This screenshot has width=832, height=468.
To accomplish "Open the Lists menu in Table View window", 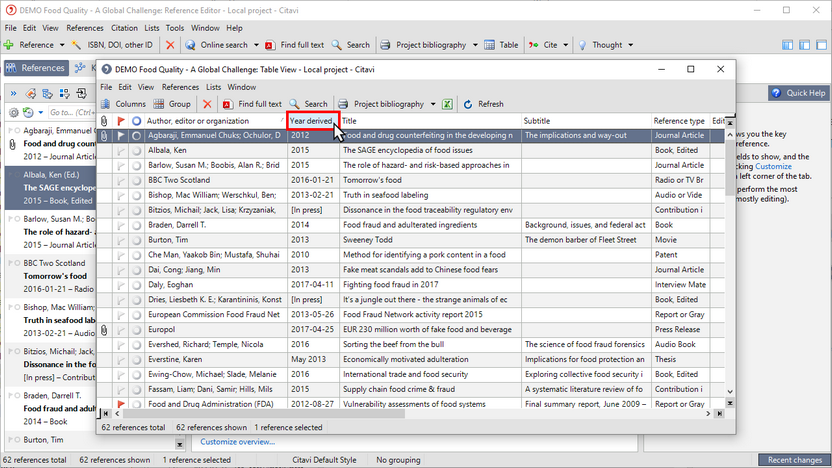I will (x=213, y=87).
